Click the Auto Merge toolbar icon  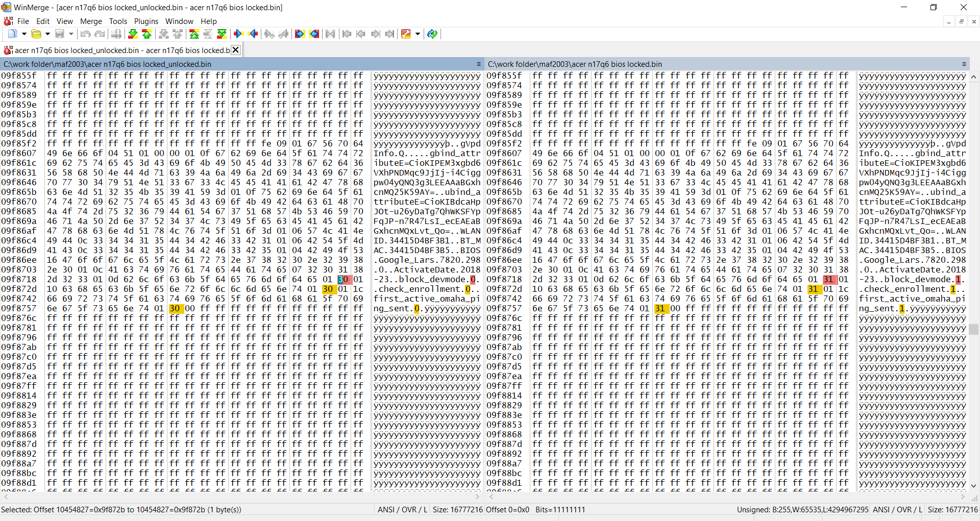[x=330, y=34]
